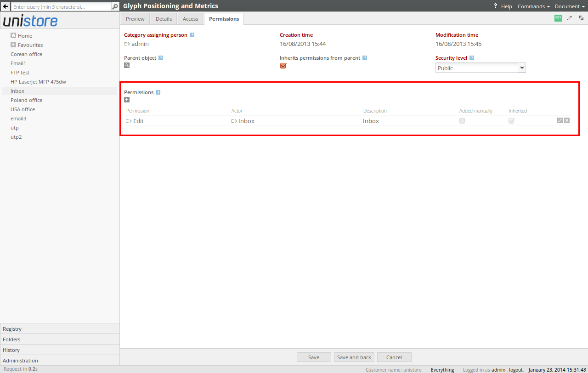
Task: Click the logout link in status bar
Action: point(515,370)
